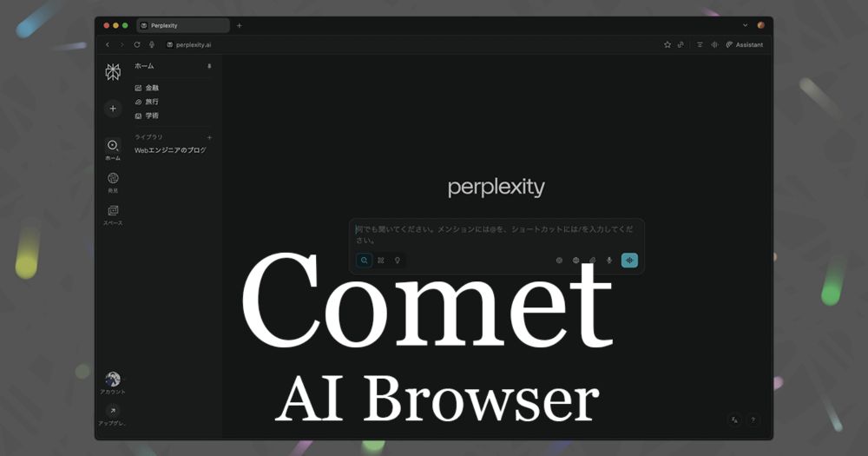The image size is (868, 456).
Task: Pin the sidebar with the pin icon next to ホーム
Action: (x=209, y=67)
